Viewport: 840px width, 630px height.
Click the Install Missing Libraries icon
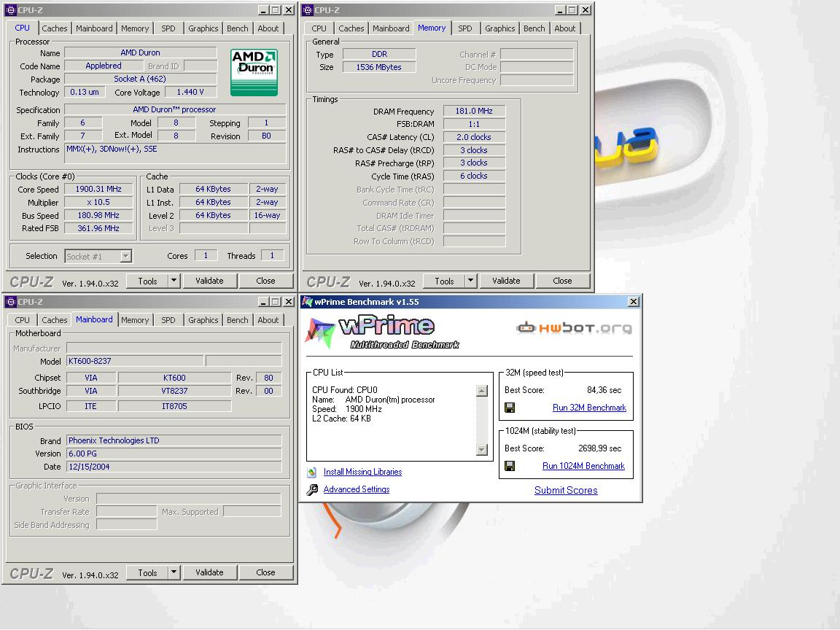(x=312, y=472)
